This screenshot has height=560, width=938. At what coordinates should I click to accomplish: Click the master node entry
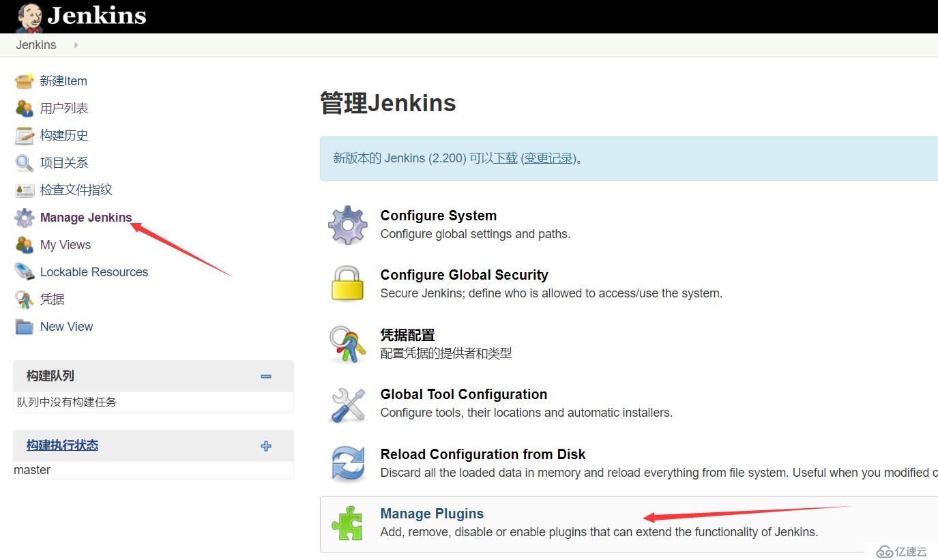[x=32, y=470]
